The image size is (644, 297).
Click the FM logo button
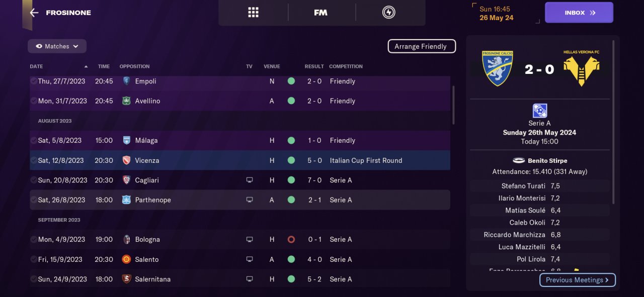pos(320,13)
